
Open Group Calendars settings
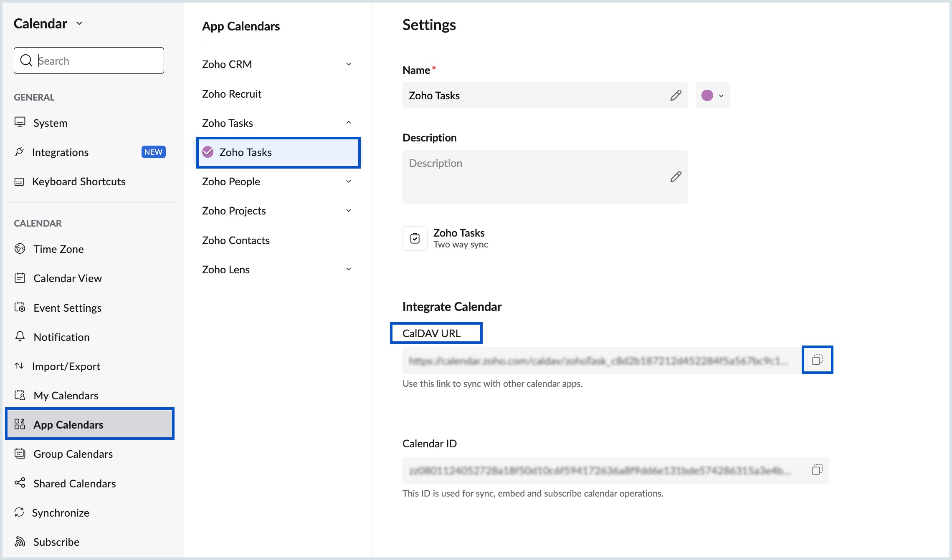[73, 454]
